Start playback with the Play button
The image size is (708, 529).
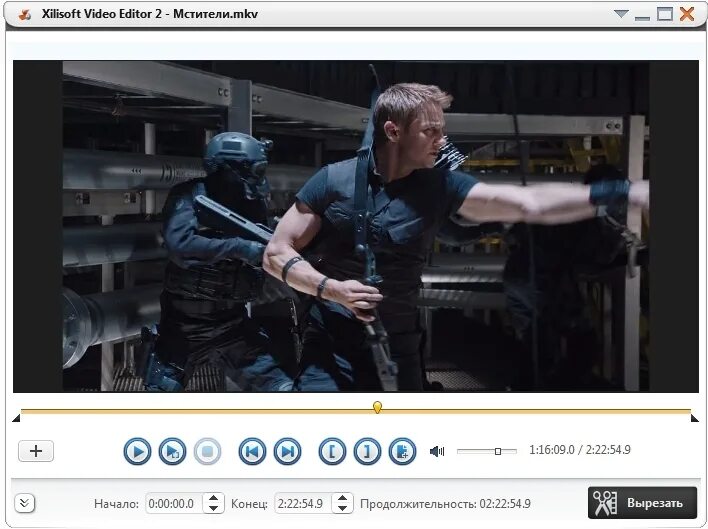click(x=137, y=451)
